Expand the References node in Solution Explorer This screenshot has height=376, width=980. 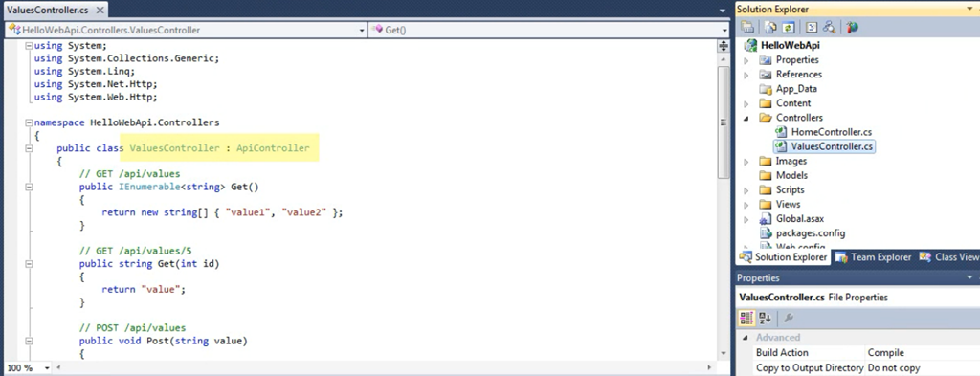[x=746, y=75]
